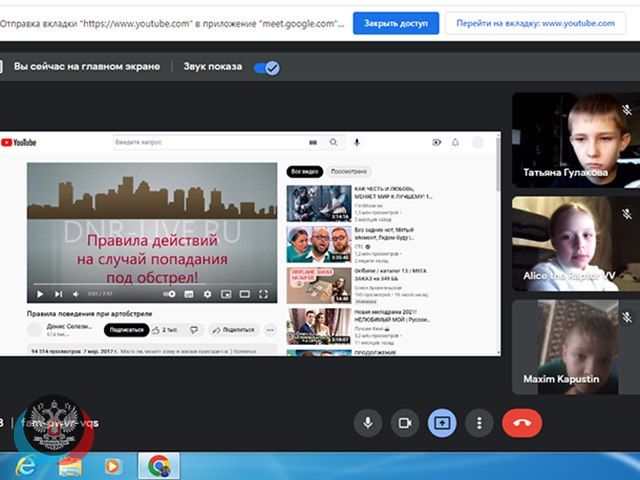This screenshot has width=640, height=480.
Task: Click the 'КАК ЧЕСТЬ И ЛЮБОВЬ' video title
Action: click(393, 192)
